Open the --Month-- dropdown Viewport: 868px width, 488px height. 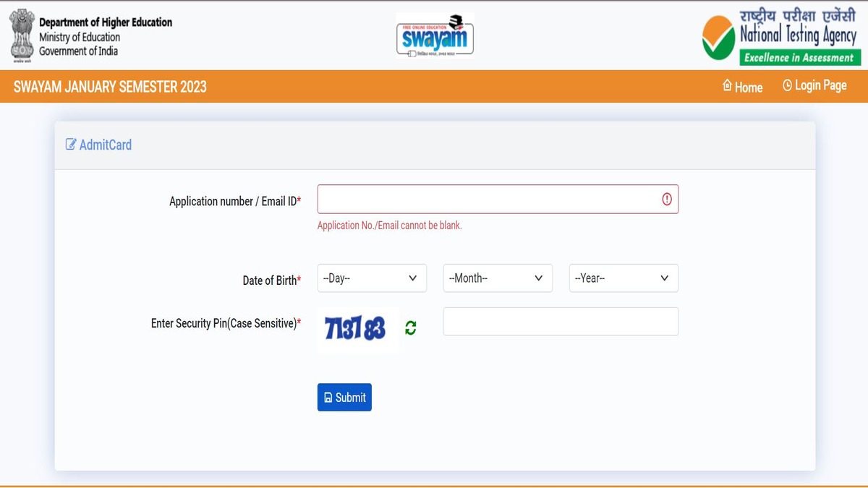coord(497,278)
